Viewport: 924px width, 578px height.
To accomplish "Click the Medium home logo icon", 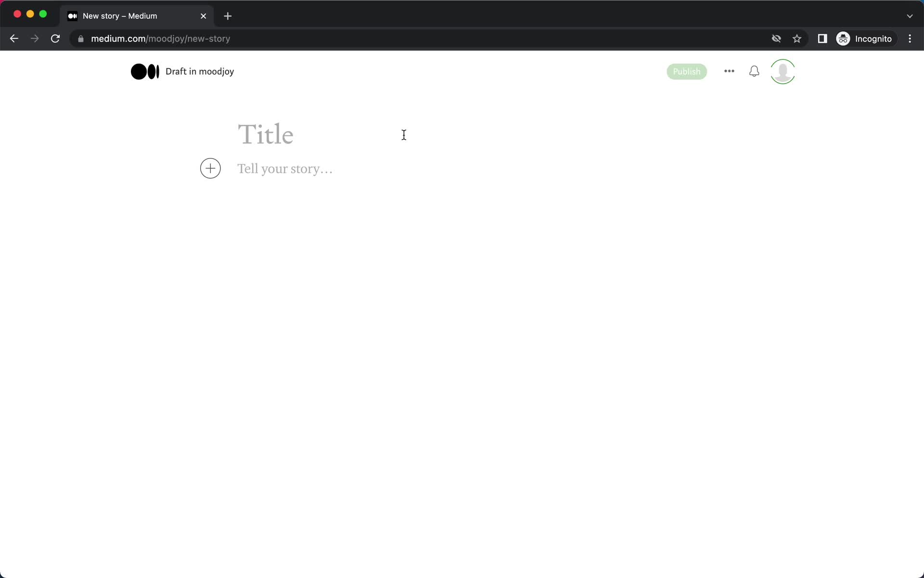I will [x=145, y=71].
